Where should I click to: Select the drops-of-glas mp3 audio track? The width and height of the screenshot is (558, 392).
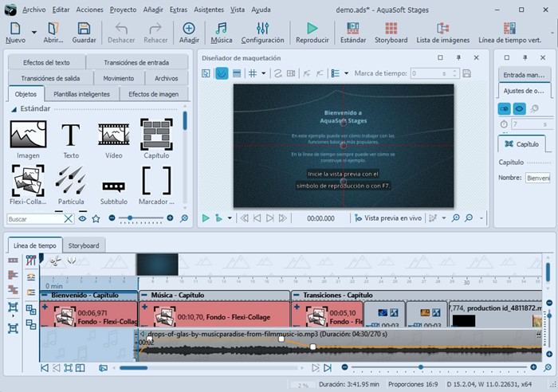[x=339, y=345]
